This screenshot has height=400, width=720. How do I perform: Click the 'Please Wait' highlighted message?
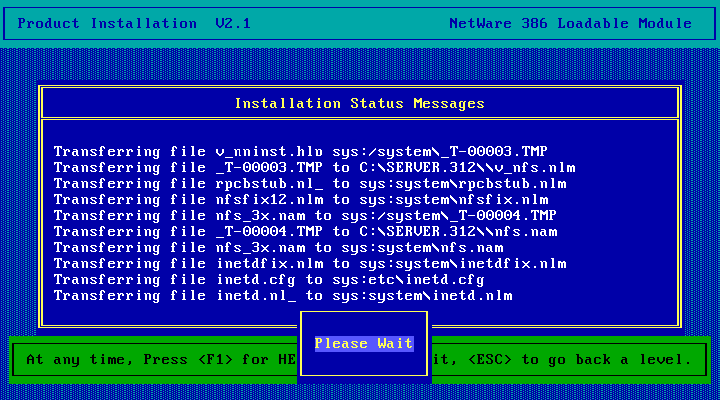(x=364, y=344)
